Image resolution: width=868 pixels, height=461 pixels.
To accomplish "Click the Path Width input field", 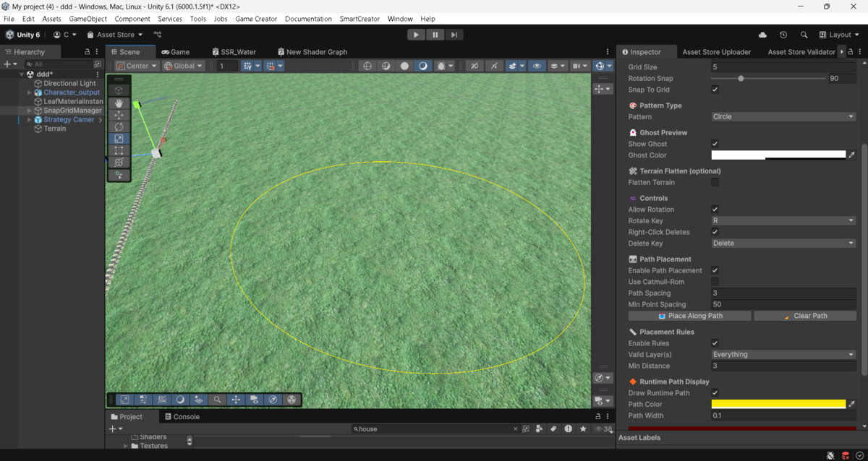I will pos(783,415).
